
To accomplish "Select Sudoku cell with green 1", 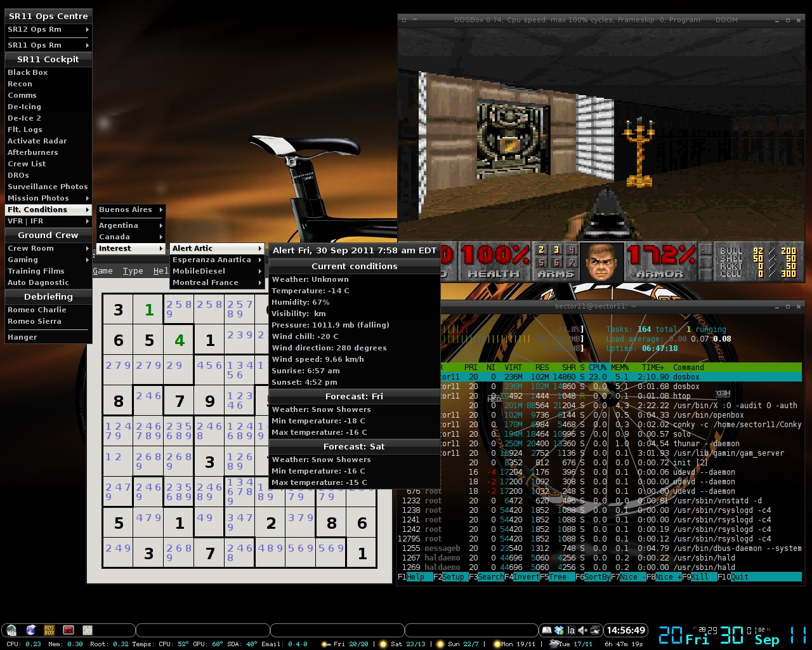I will [149, 310].
